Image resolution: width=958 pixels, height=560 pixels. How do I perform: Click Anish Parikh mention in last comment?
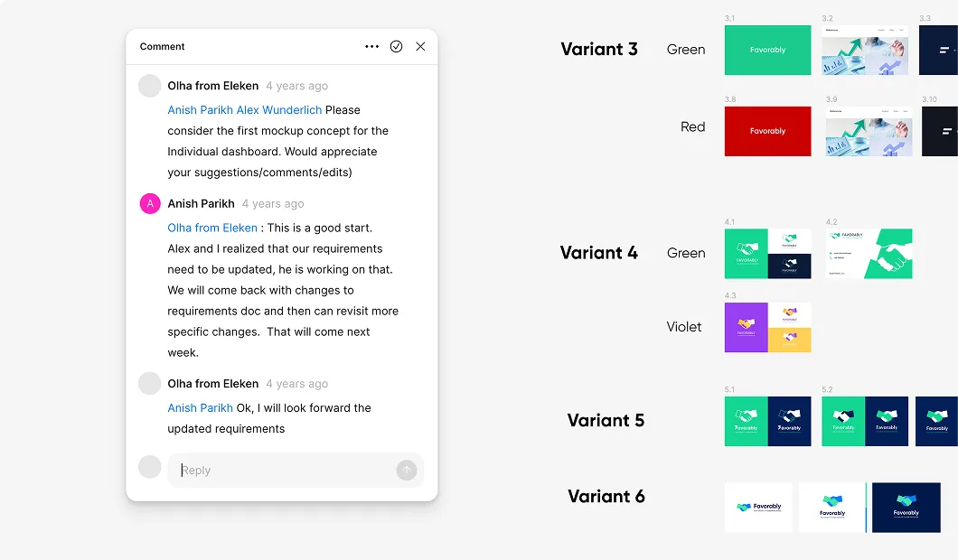[200, 408]
